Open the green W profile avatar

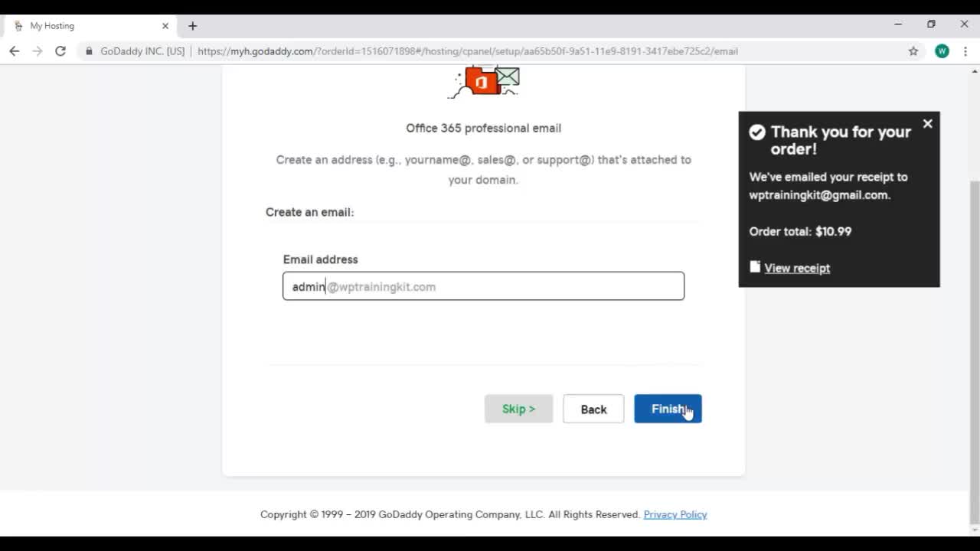point(942,51)
